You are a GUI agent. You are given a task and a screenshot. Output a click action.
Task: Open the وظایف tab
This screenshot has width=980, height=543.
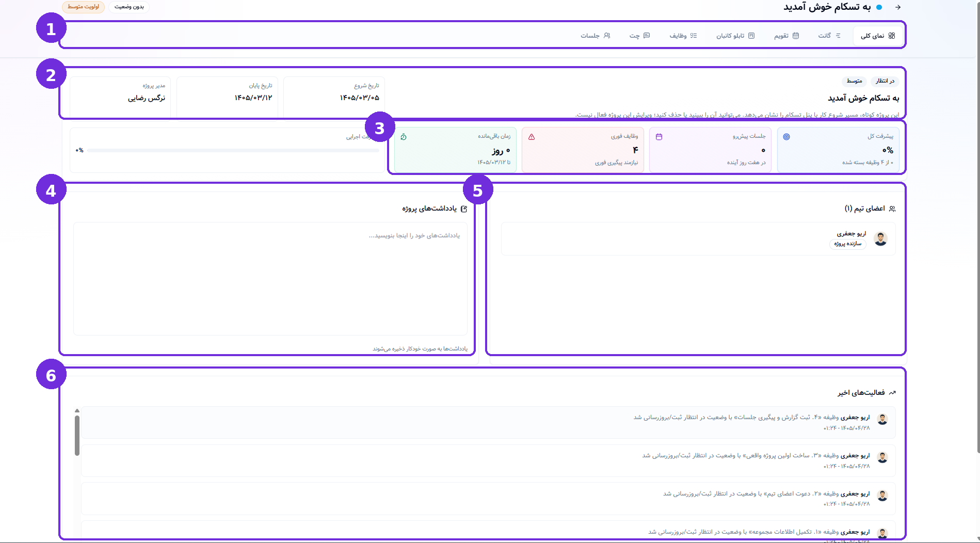[683, 36]
